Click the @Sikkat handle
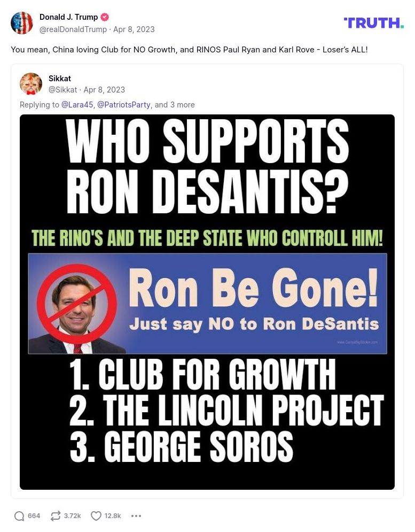 coord(62,90)
